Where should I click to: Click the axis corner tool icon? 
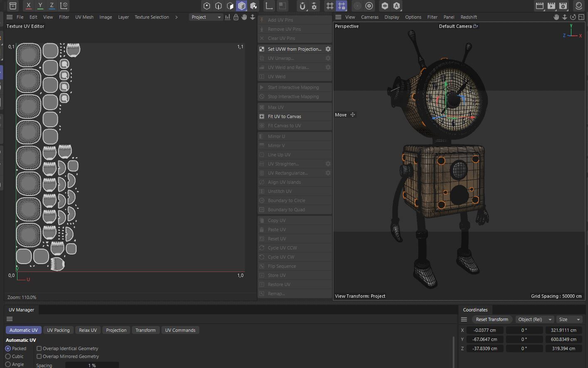[269, 6]
